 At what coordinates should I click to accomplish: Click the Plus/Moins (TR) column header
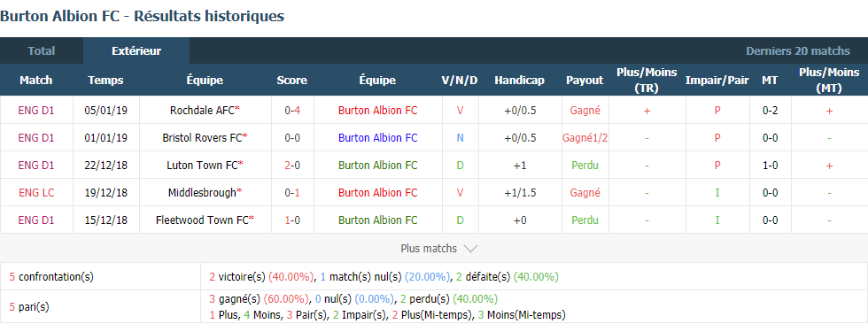[647, 81]
